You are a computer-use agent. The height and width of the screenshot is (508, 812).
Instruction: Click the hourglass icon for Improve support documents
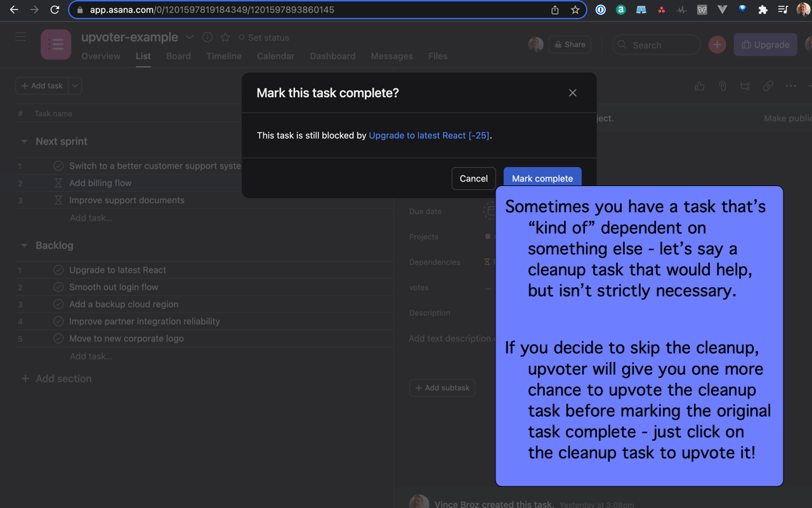pos(58,200)
